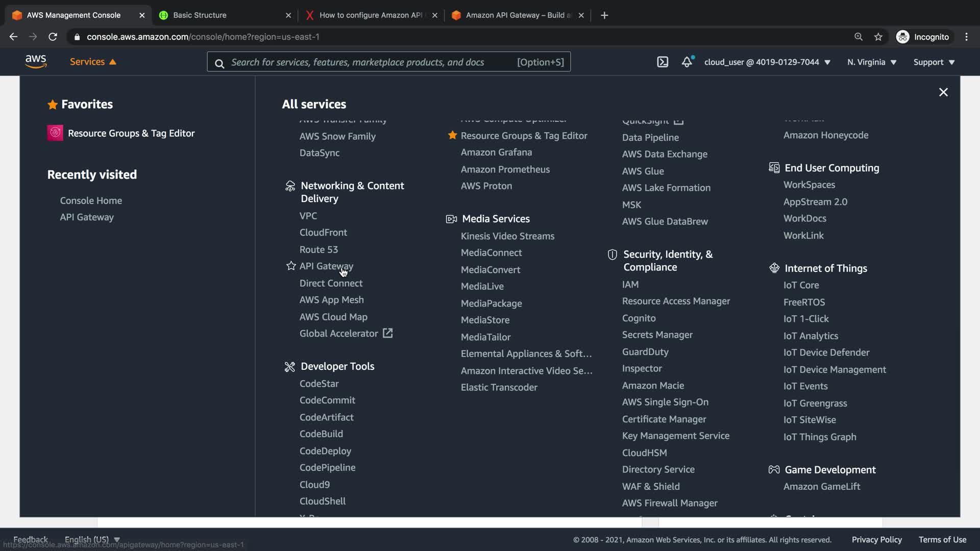
Task: Click the Global Accelerator external link icon
Action: pyautogui.click(x=388, y=333)
